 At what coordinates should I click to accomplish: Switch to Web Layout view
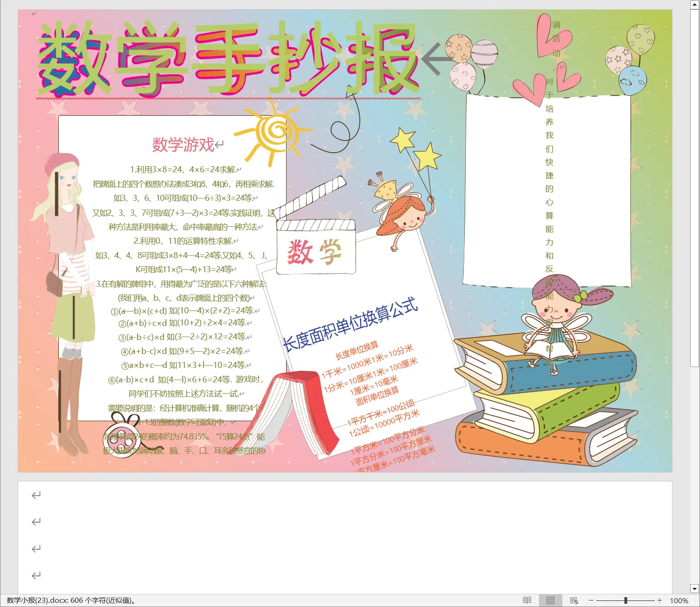574,600
